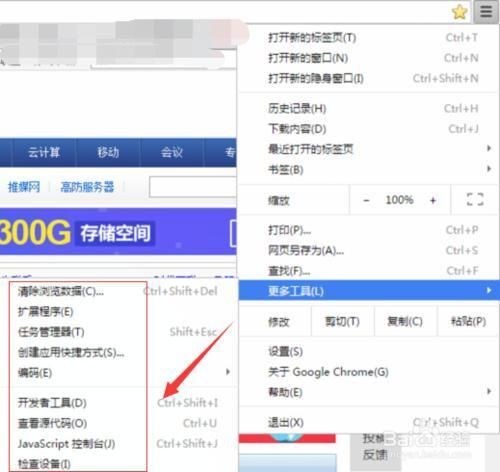Click the search input field on webpage
This screenshot has width=500, height=472.
(193, 187)
